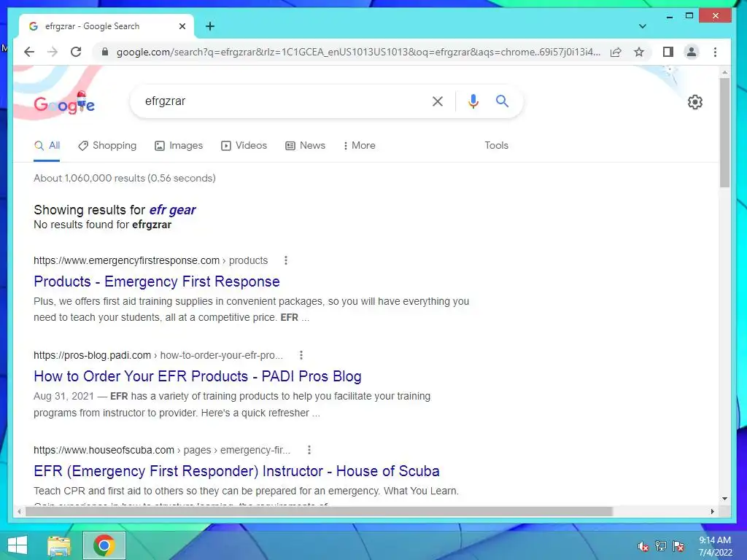Open options for houseofscuba.com result
This screenshot has height=560, width=747.
pyautogui.click(x=309, y=450)
